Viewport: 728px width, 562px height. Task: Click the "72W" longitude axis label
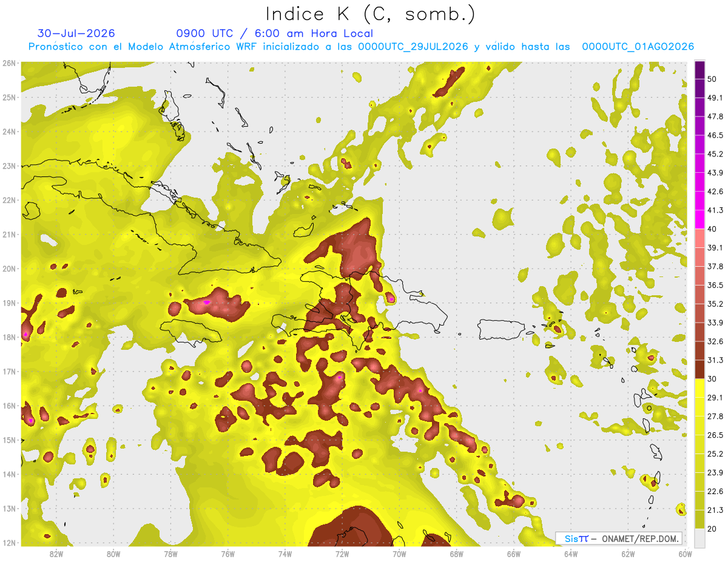click(342, 553)
